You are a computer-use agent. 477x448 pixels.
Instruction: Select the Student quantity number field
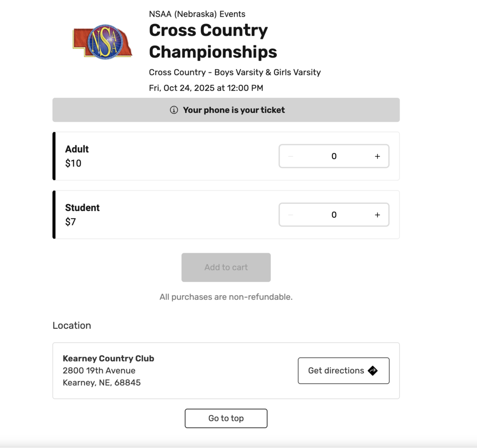(x=334, y=215)
